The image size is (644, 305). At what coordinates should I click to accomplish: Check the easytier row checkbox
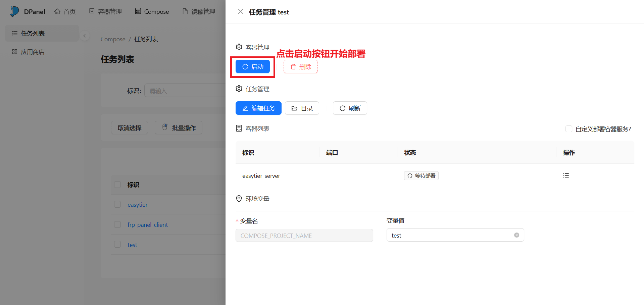117,204
